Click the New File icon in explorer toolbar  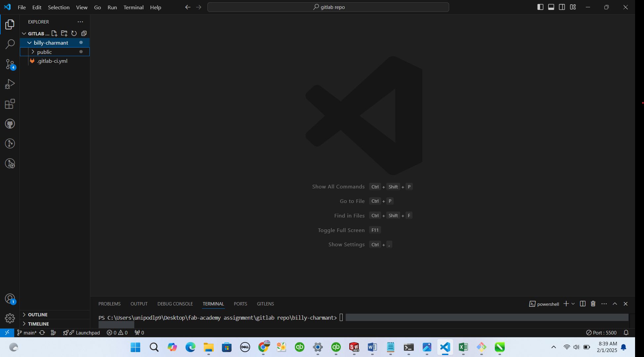point(54,33)
